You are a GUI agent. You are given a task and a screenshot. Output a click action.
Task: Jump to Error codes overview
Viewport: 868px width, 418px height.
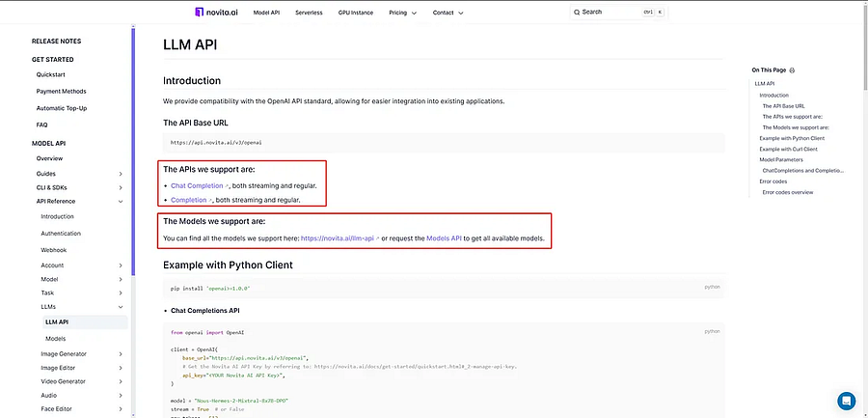[x=788, y=192]
